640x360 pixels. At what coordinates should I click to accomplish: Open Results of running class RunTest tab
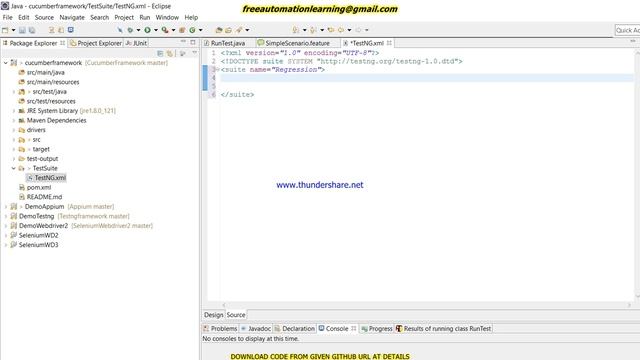coord(443,328)
